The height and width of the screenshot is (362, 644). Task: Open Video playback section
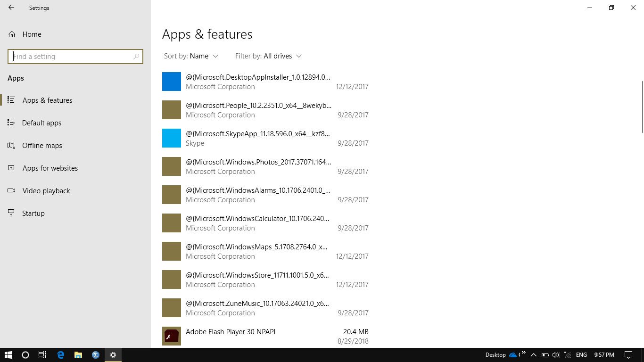[75, 191]
